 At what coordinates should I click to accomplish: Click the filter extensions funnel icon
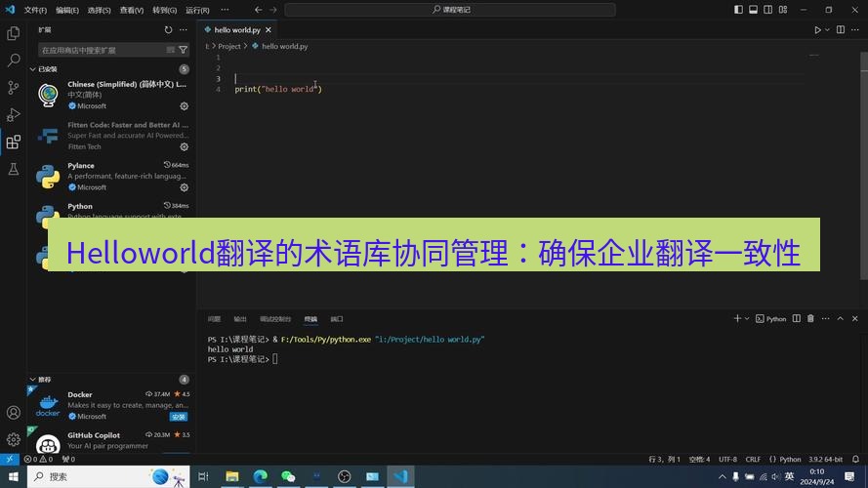click(x=184, y=50)
